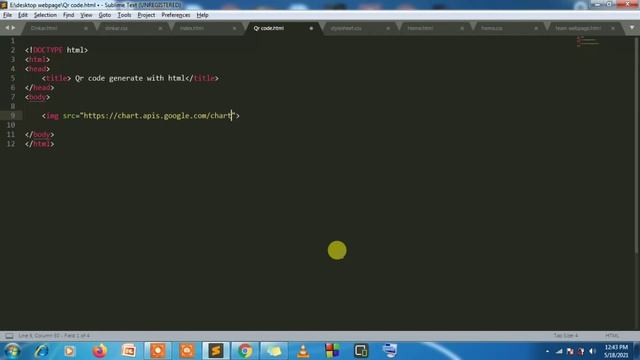Open the Edit menu
The image size is (640, 360).
pos(23,15)
